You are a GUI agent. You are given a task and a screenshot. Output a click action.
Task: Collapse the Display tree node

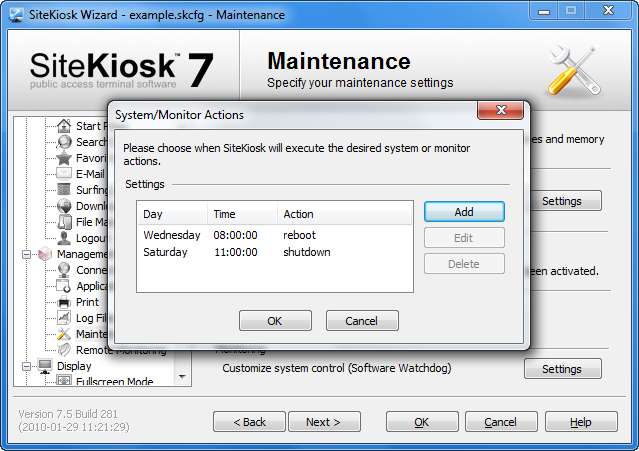(24, 366)
